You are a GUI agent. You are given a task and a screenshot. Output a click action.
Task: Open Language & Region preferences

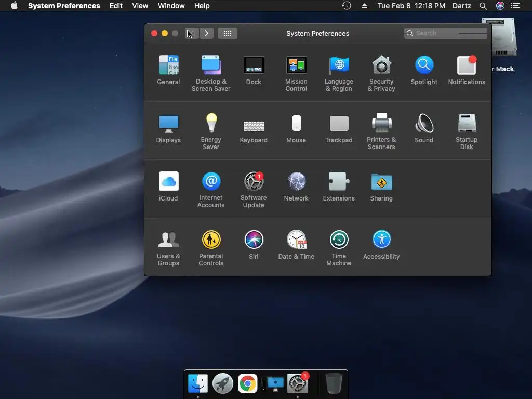pos(339,73)
